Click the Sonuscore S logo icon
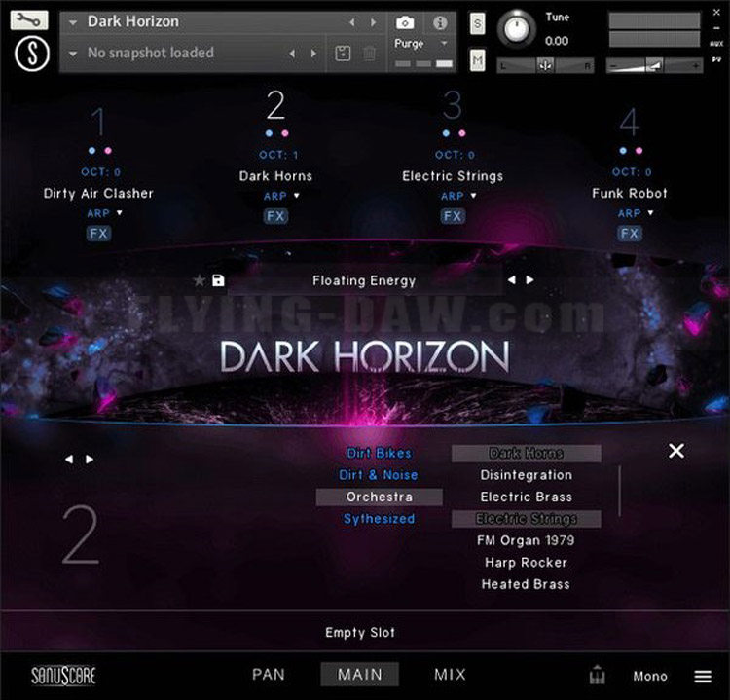 [32, 54]
